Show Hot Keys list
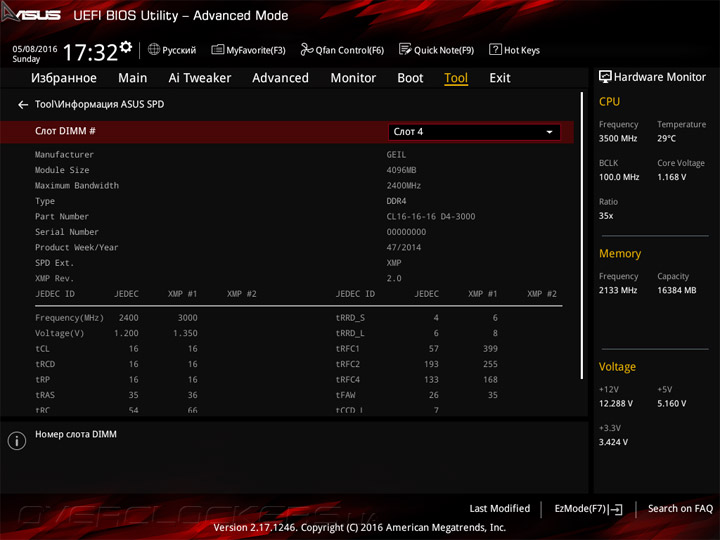This screenshot has width=720, height=540. (514, 50)
